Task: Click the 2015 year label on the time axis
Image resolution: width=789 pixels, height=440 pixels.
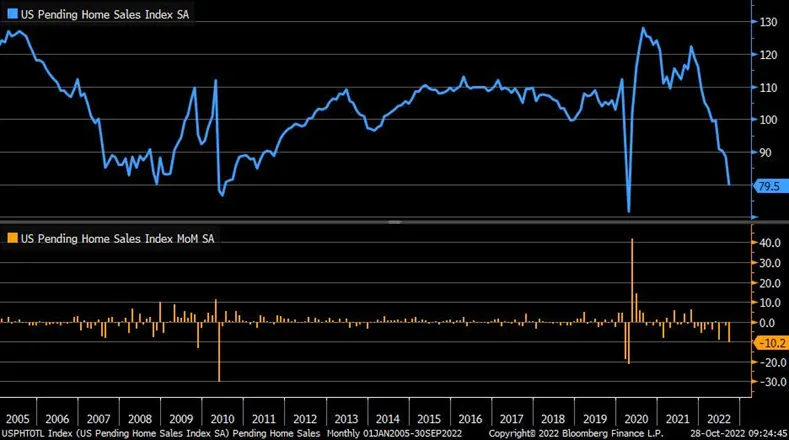Action: [429, 419]
